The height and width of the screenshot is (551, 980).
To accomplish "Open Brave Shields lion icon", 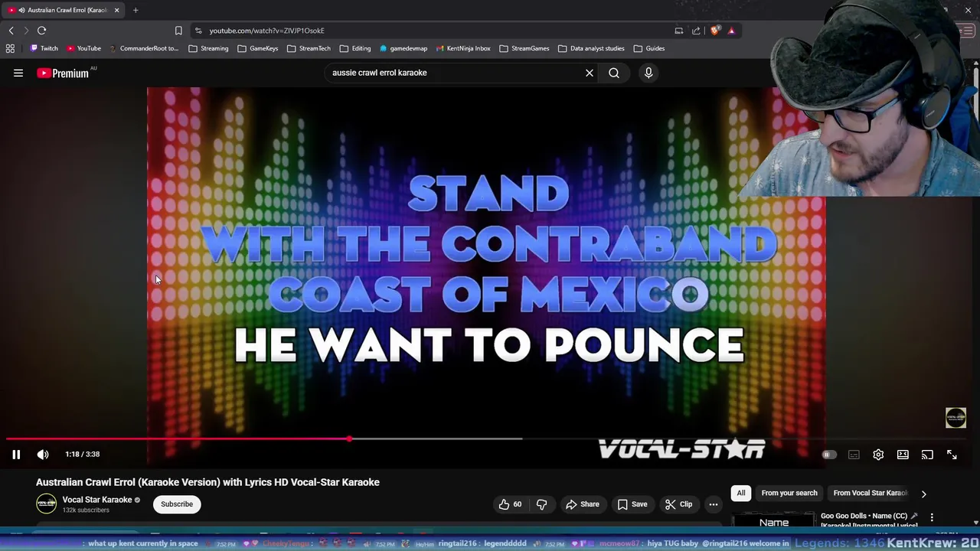I will [x=715, y=31].
